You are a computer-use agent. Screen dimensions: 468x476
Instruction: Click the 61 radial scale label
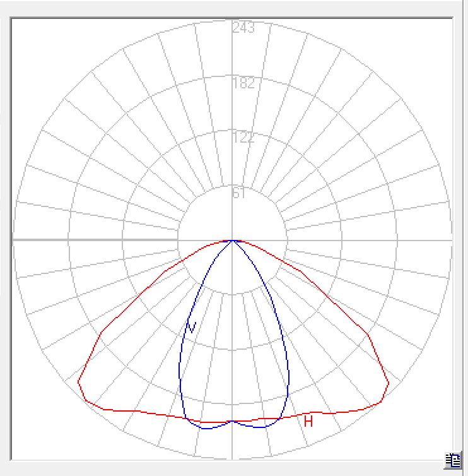[238, 193]
